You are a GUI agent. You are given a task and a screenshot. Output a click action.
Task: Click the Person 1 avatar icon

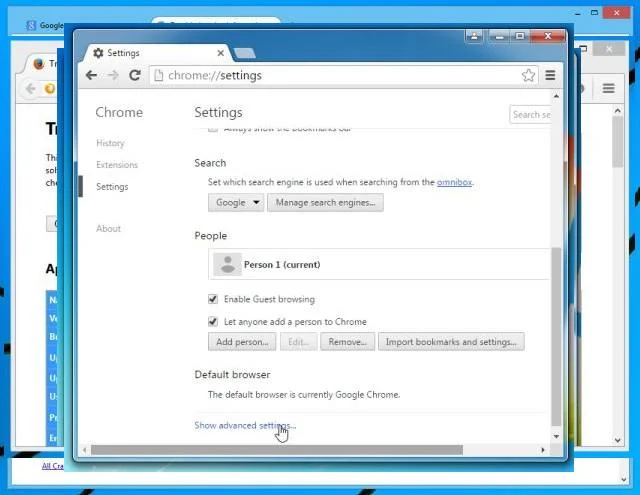[x=227, y=264]
